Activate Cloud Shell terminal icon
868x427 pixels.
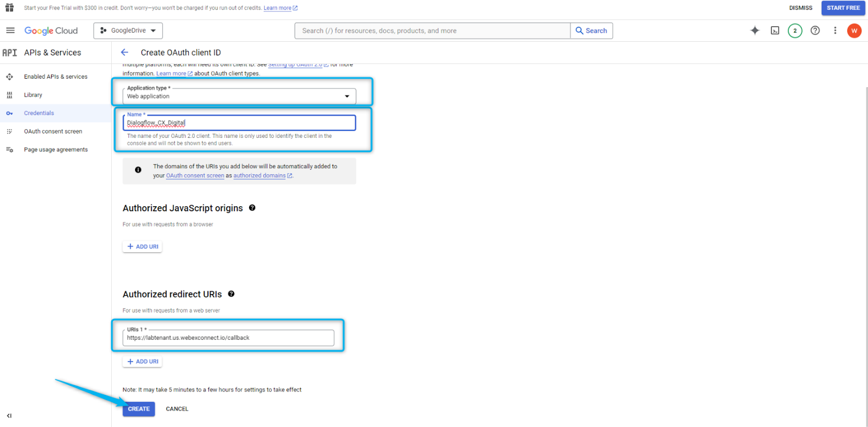pos(775,30)
